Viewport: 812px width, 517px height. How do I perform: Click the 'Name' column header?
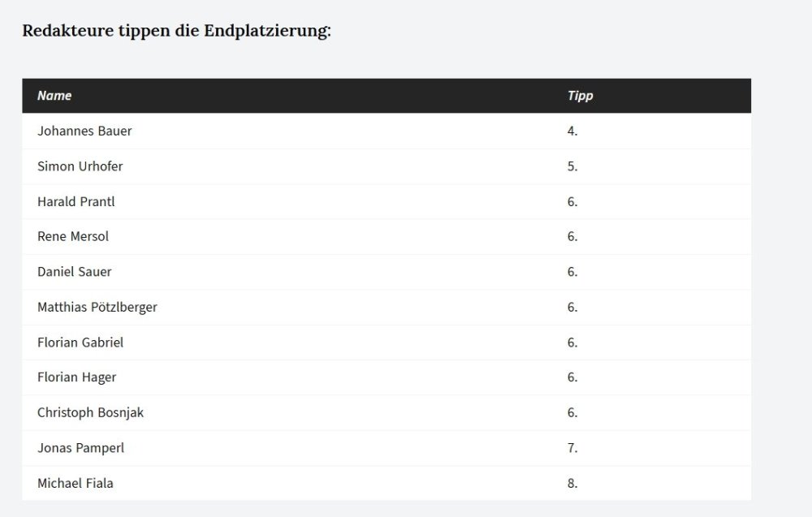pos(54,96)
